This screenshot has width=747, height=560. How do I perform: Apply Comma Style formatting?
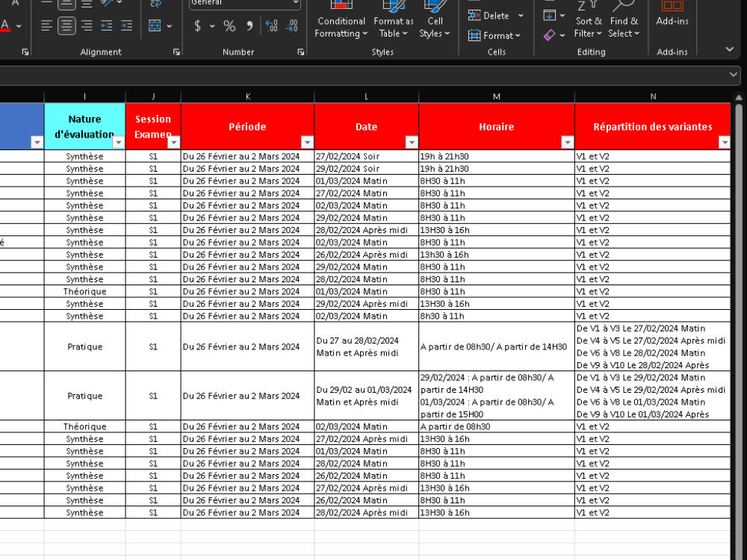(249, 25)
